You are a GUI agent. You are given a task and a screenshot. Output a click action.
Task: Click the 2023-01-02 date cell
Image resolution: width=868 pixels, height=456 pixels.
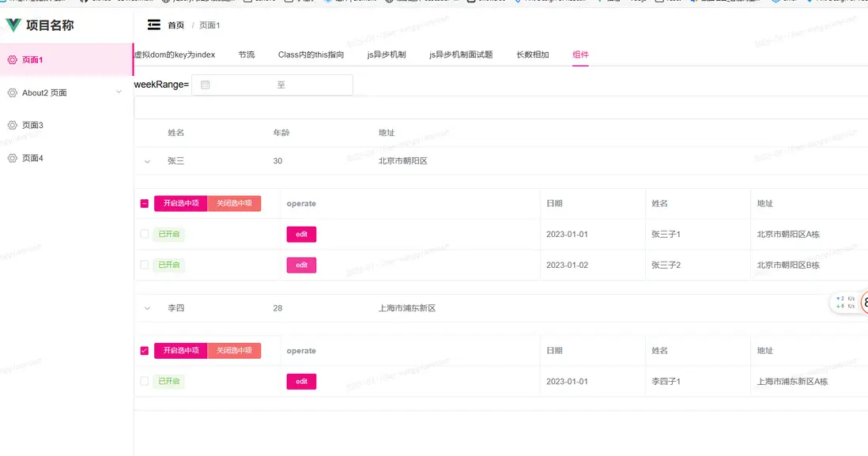567,265
